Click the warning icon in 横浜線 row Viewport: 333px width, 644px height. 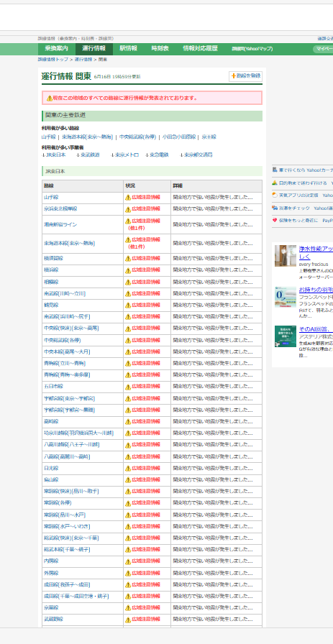pyautogui.click(x=128, y=271)
